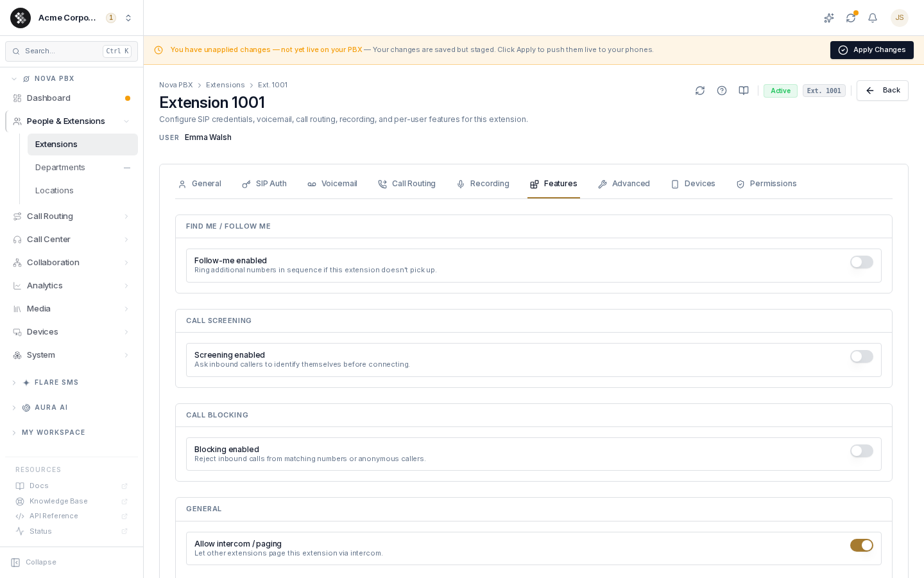924x578 pixels.
Task: Click the sync status icon in top bar
Action: click(851, 18)
